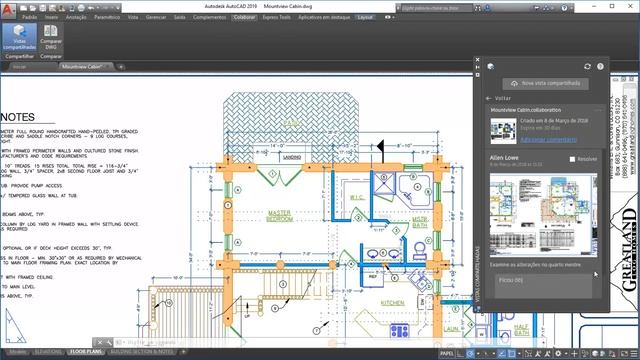The height and width of the screenshot is (360, 640).
Task: Switch to the ELEVATIONS layout tab
Action: coord(48,352)
